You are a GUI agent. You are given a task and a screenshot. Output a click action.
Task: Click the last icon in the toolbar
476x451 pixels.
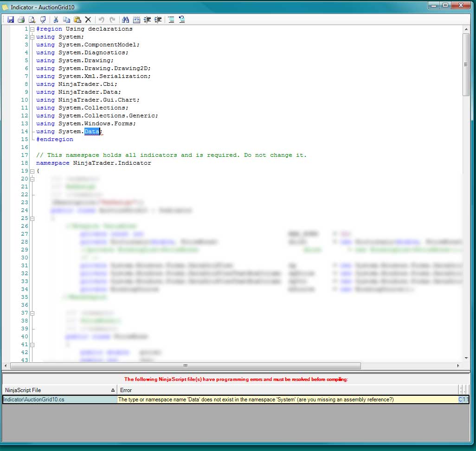pos(182,19)
